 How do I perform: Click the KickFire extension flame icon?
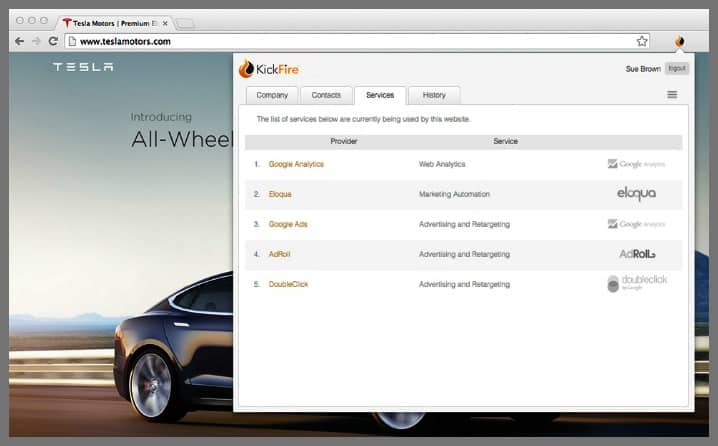point(680,42)
